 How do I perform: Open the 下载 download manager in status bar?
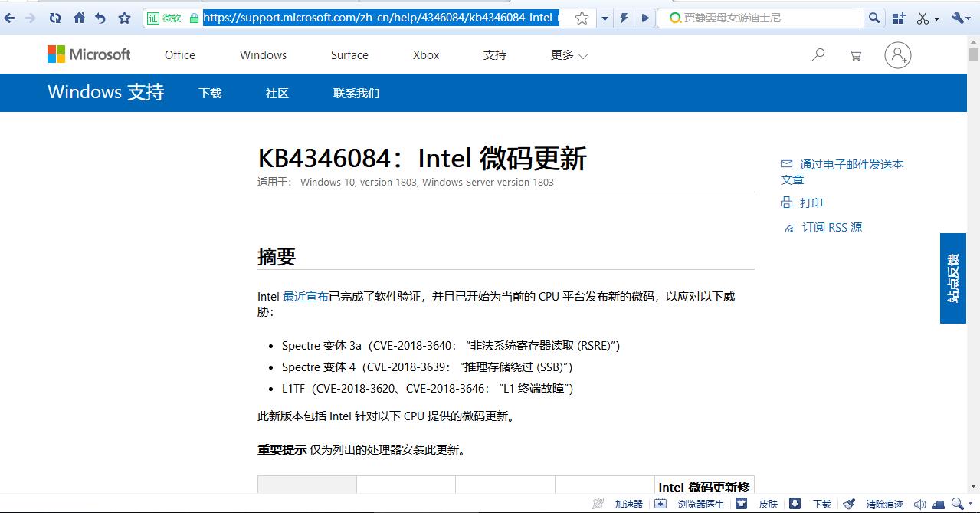click(x=821, y=504)
